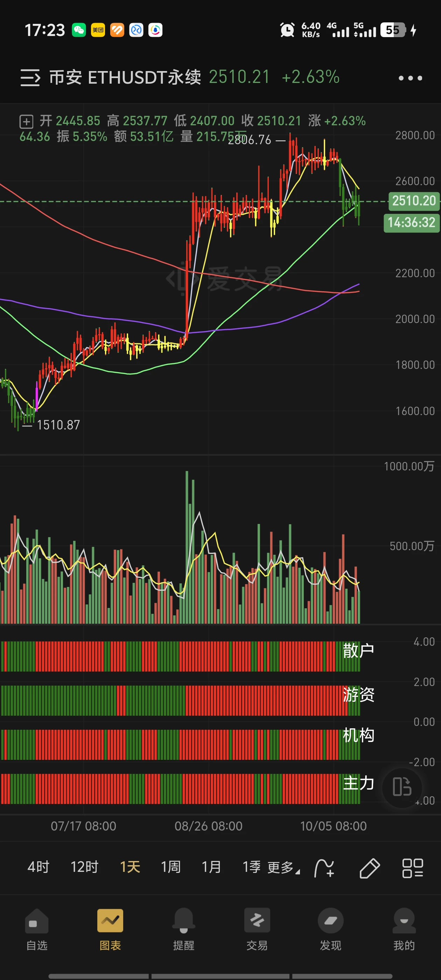Image resolution: width=441 pixels, height=980 pixels.
Task: Tap the current price tag 2510.20
Action: pyautogui.click(x=414, y=201)
